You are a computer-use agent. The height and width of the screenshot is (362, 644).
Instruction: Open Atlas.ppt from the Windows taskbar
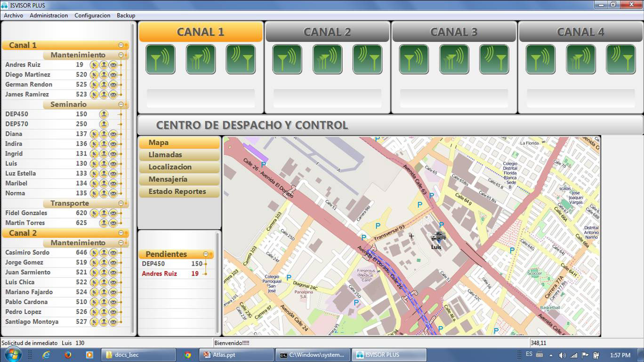pos(223,355)
